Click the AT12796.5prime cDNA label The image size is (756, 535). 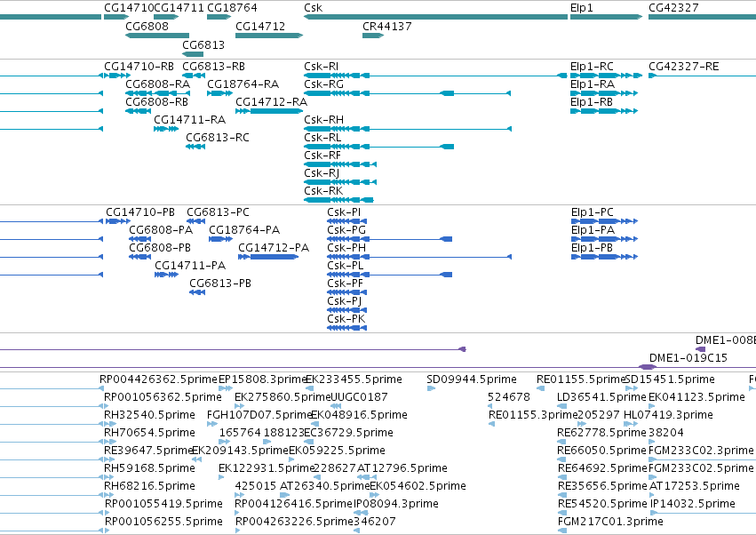(402, 468)
